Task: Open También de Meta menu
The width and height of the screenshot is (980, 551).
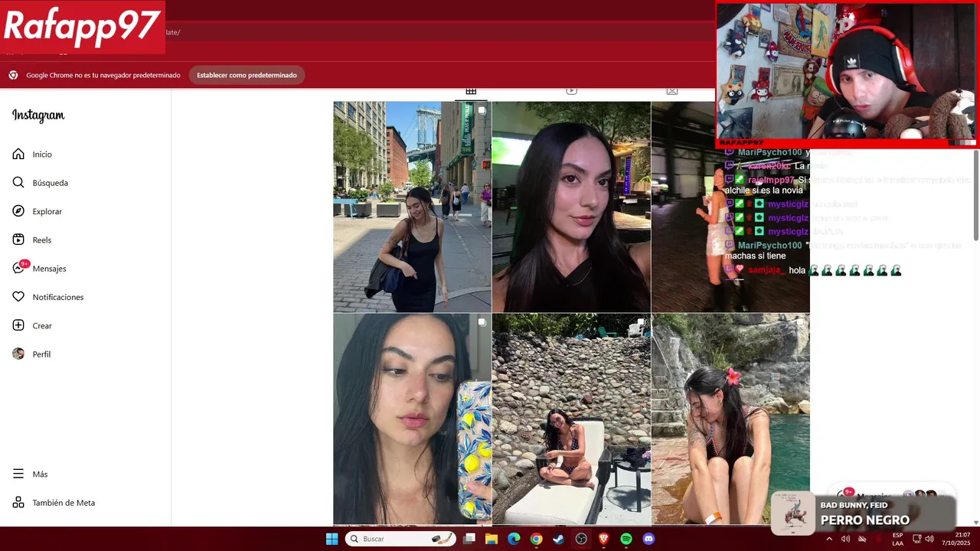Action: pyautogui.click(x=54, y=503)
